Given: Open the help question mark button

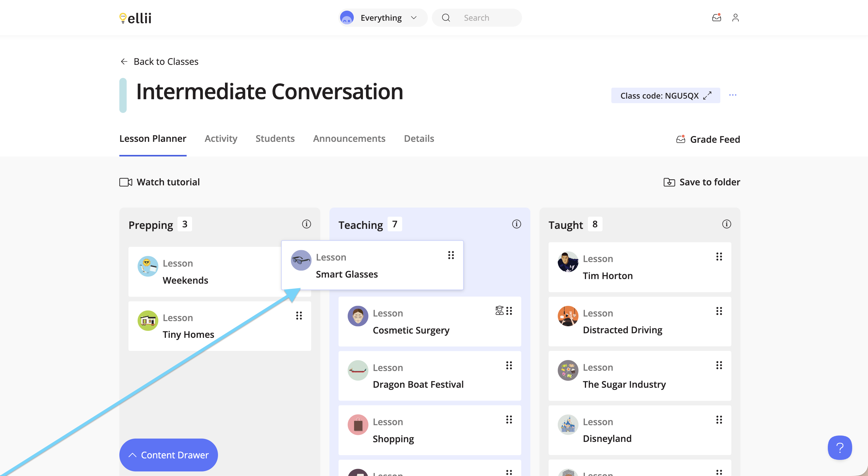Looking at the screenshot, I should pyautogui.click(x=840, y=448).
